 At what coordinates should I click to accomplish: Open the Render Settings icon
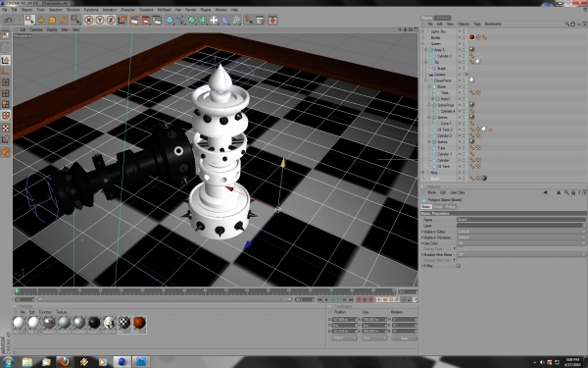click(x=157, y=20)
